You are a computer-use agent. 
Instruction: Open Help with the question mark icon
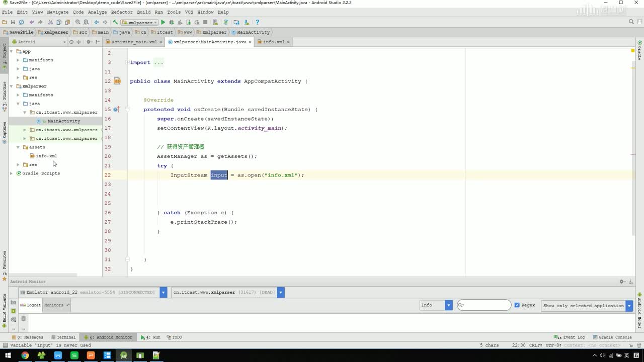[x=257, y=22]
